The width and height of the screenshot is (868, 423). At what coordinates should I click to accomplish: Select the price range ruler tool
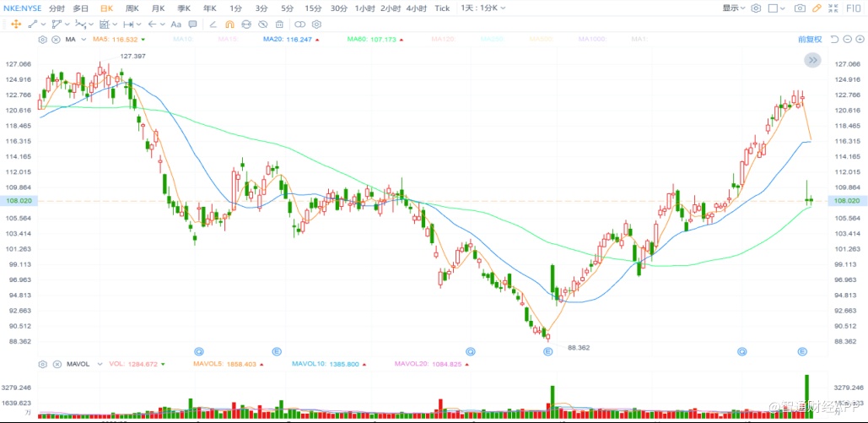[x=128, y=24]
